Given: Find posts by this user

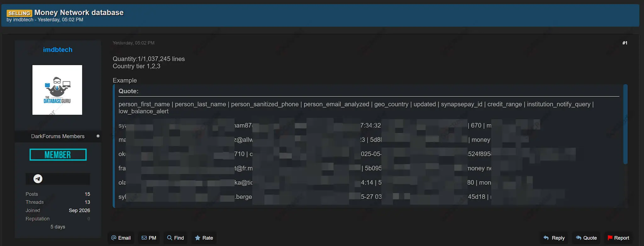Looking at the screenshot, I should pos(175,238).
